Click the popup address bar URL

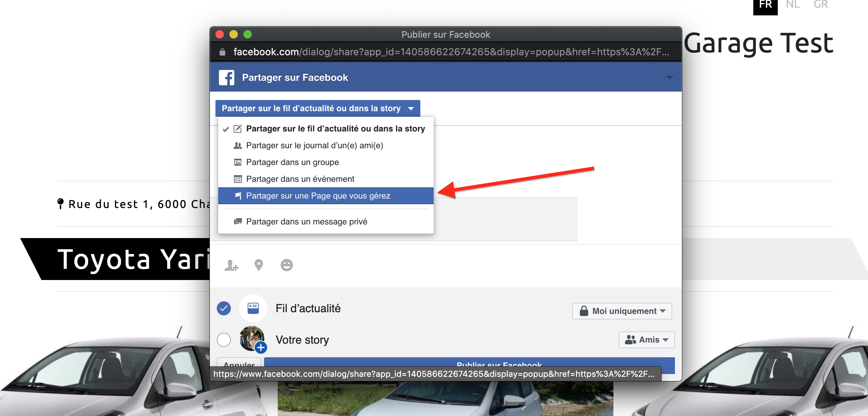451,52
